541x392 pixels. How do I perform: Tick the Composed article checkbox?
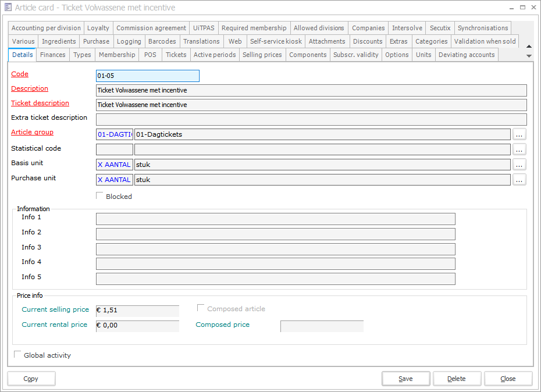click(x=201, y=308)
